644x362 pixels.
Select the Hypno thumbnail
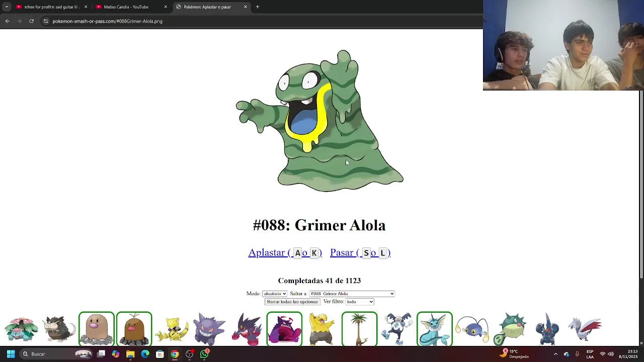coord(322,329)
